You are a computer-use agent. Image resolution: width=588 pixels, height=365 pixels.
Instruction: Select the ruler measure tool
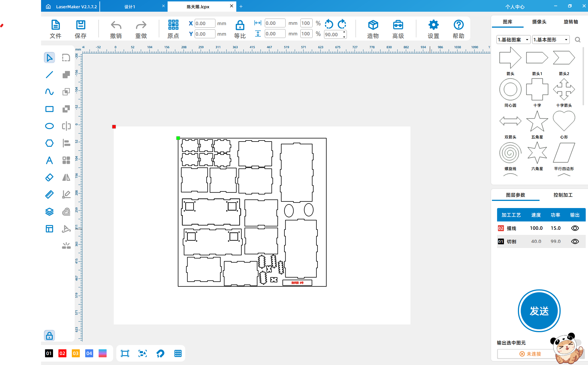tap(49, 194)
